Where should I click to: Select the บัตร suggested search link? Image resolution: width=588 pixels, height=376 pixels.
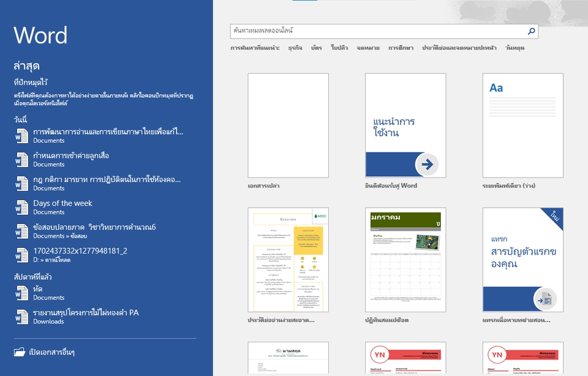317,48
